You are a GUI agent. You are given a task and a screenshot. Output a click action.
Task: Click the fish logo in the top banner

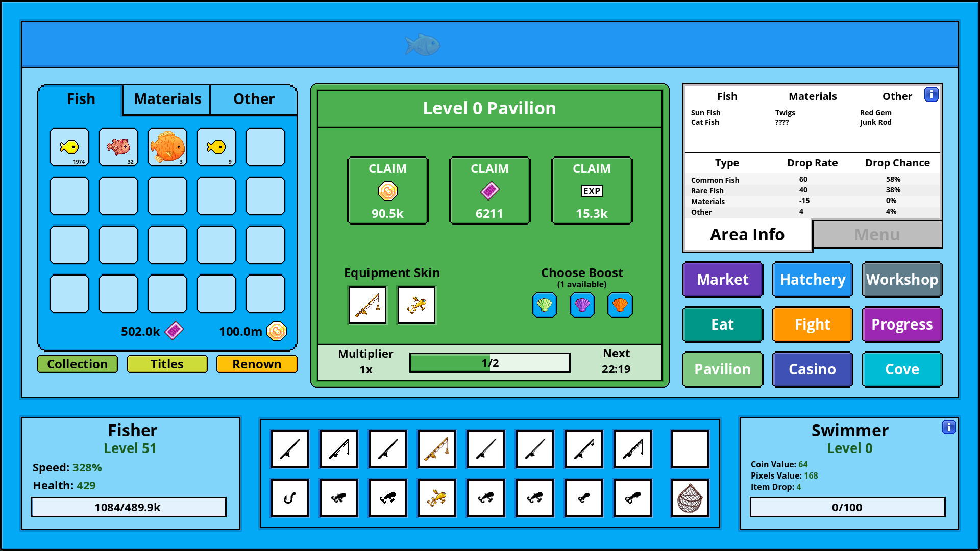(x=423, y=44)
